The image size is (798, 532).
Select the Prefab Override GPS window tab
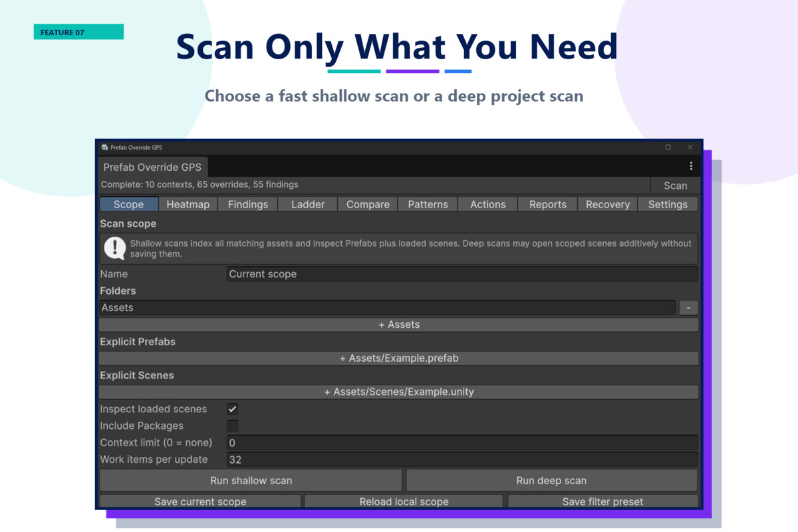[x=152, y=167]
